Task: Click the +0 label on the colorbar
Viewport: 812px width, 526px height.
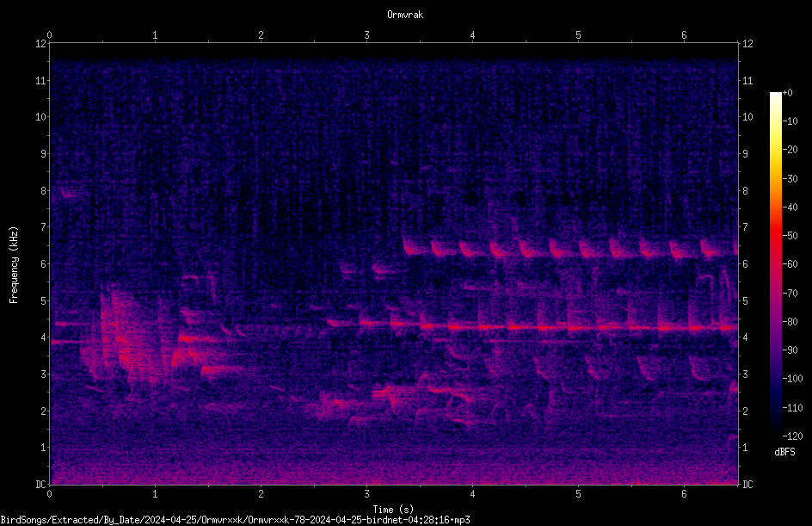Action: coord(787,93)
